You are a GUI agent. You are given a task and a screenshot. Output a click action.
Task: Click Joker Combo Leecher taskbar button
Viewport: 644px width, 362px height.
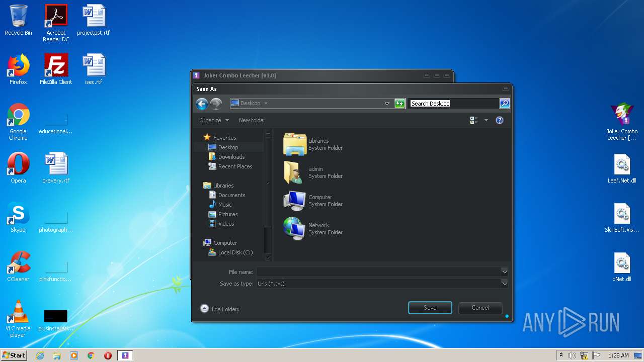pos(125,355)
